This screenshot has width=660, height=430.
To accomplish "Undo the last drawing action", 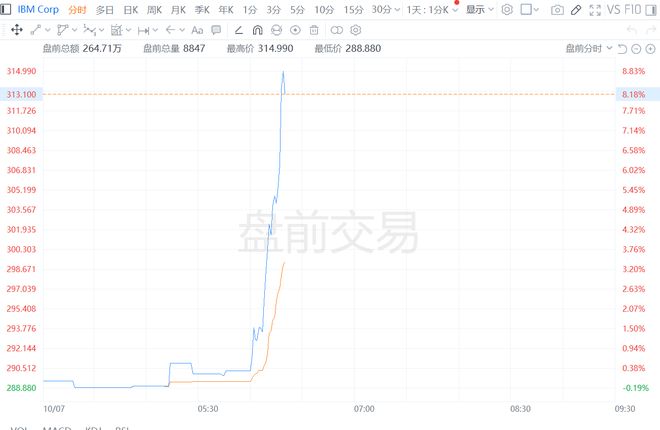I will click(x=632, y=30).
